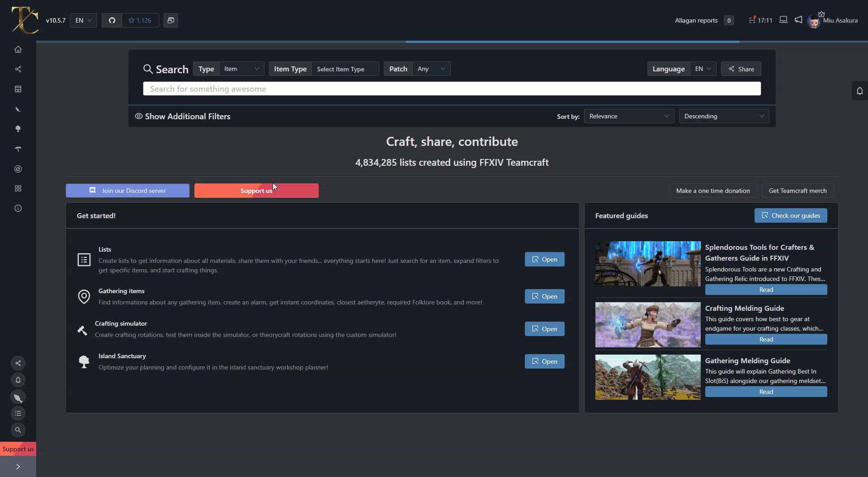The width and height of the screenshot is (868, 477).
Task: Click Join our Discord server button
Action: click(127, 191)
